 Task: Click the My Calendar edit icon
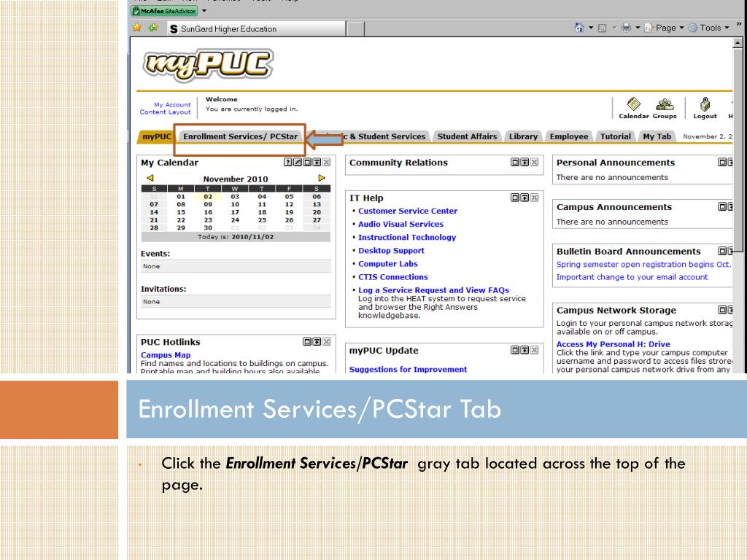[x=298, y=162]
